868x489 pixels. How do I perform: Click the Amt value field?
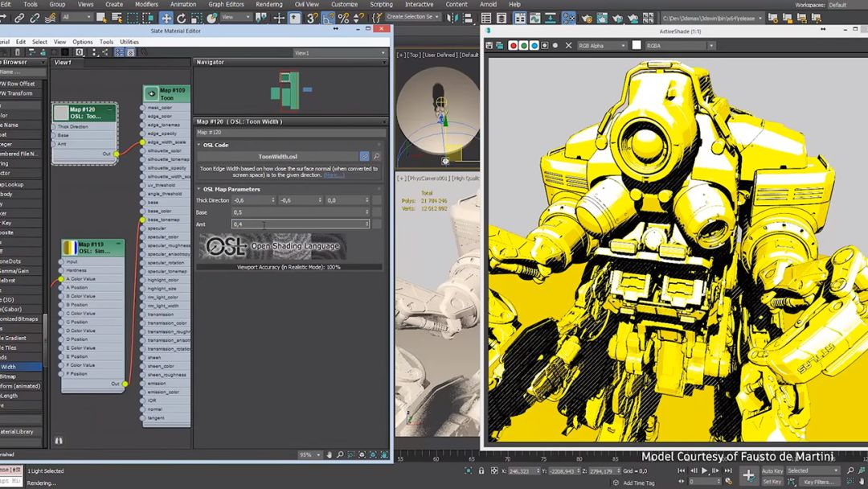tap(300, 224)
